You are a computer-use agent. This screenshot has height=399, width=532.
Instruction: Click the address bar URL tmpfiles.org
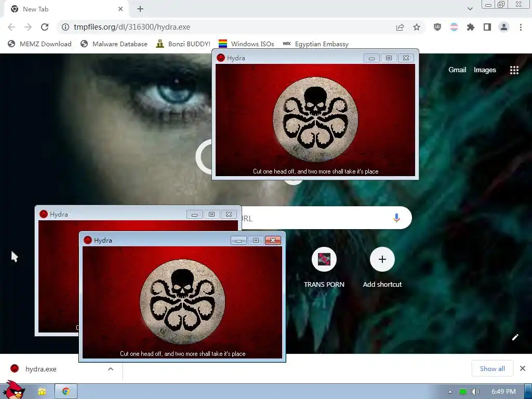pos(132,27)
